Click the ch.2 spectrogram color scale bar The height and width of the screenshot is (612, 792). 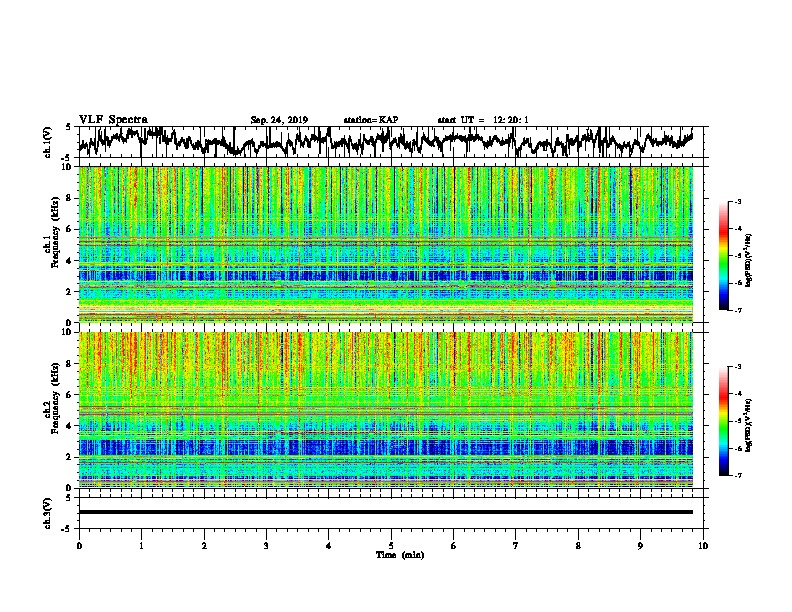[723, 421]
